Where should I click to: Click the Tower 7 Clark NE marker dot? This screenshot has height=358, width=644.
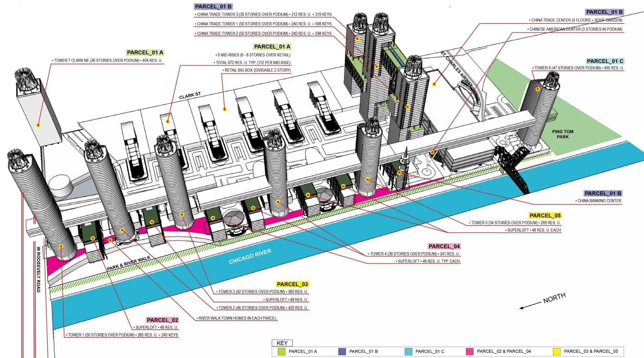click(38, 125)
